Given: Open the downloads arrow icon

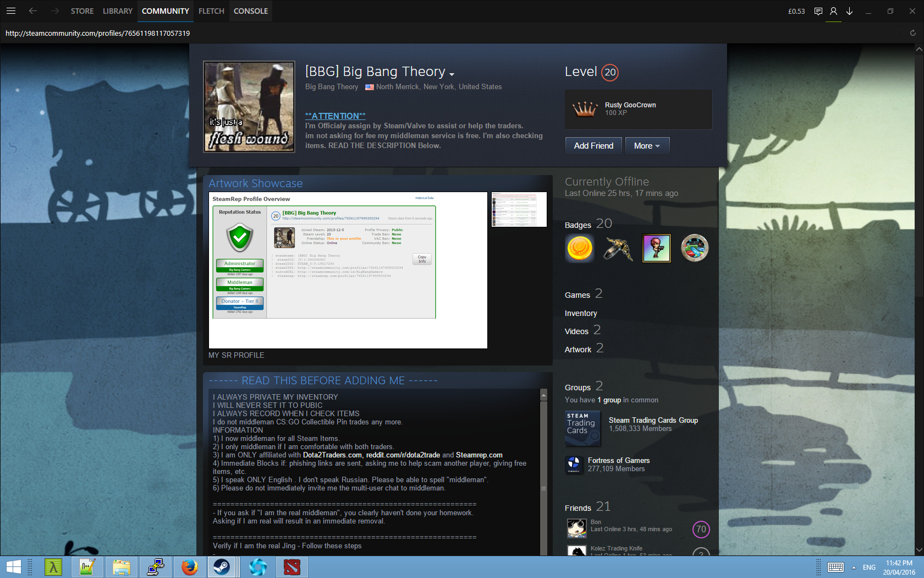Looking at the screenshot, I should [x=849, y=11].
